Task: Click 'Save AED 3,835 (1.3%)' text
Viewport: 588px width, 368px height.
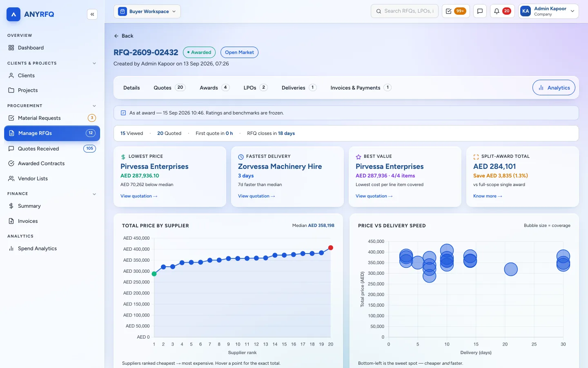Action: point(501,176)
